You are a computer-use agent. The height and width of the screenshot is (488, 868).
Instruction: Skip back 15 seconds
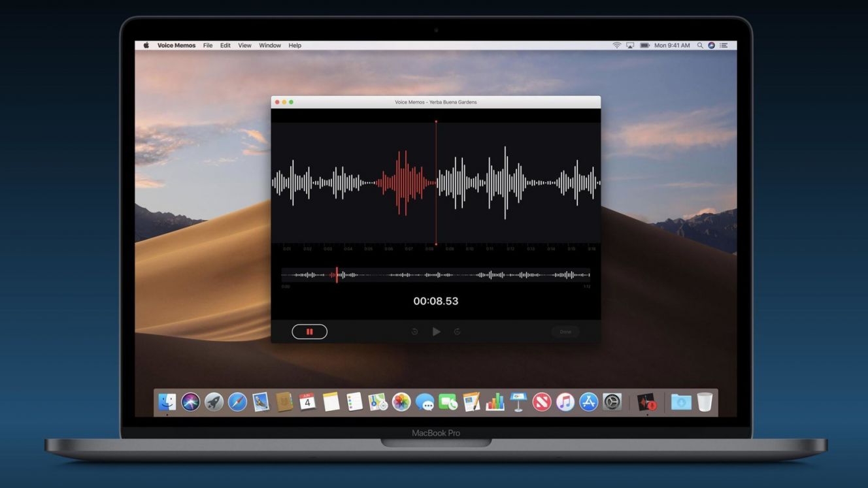click(x=414, y=332)
